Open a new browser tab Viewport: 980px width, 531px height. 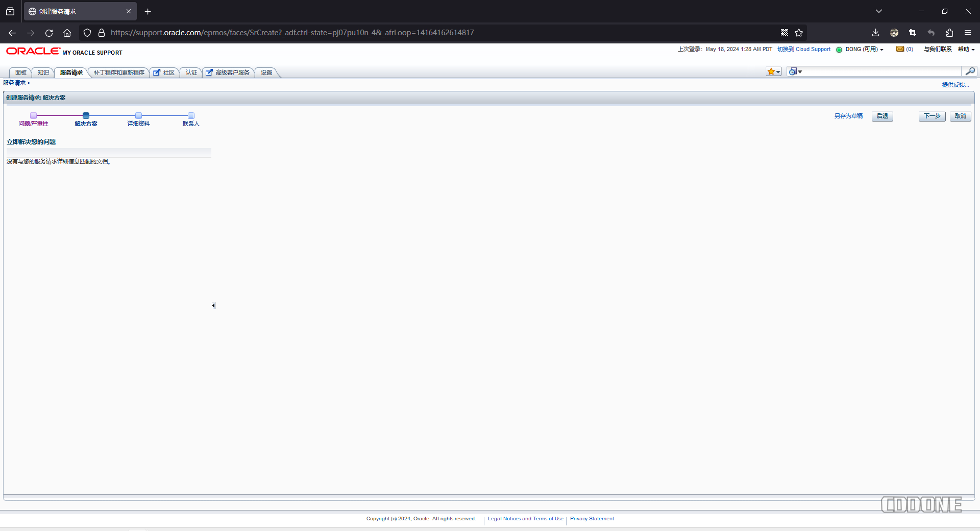tap(148, 11)
